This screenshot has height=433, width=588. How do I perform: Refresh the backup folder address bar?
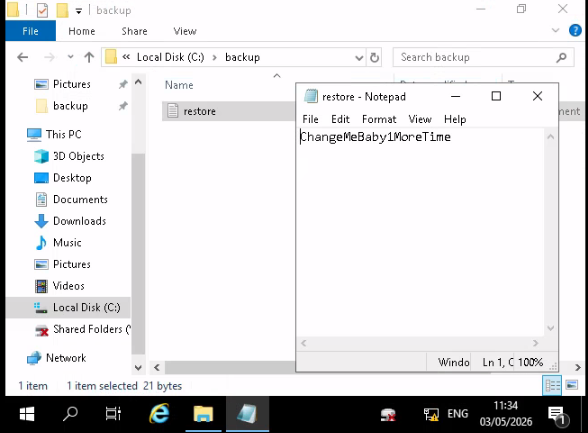point(374,57)
